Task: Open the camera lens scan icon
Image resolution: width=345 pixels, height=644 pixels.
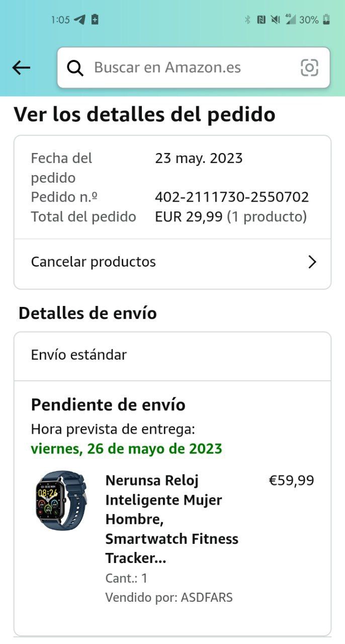Action: pos(309,67)
